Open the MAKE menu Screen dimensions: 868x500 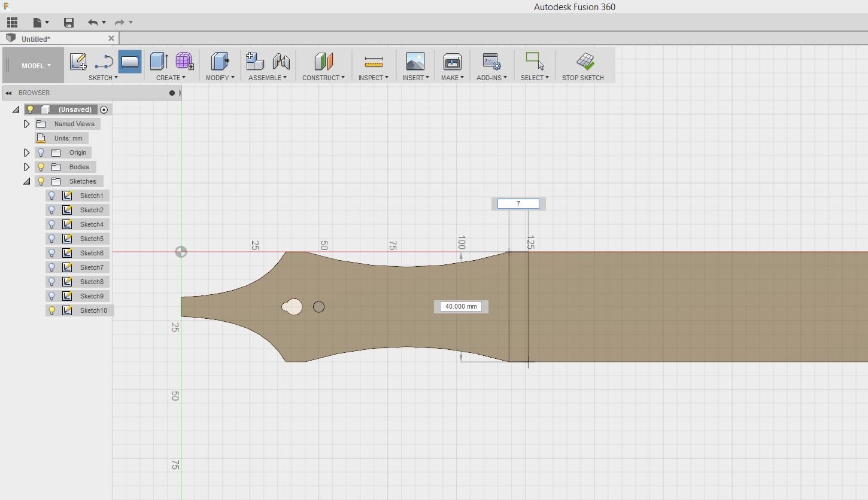[453, 78]
